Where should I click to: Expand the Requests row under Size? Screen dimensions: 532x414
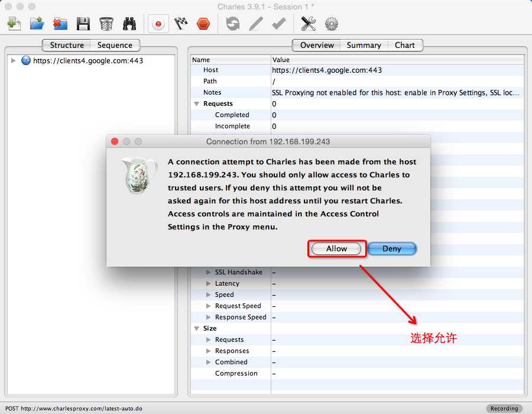coord(208,339)
